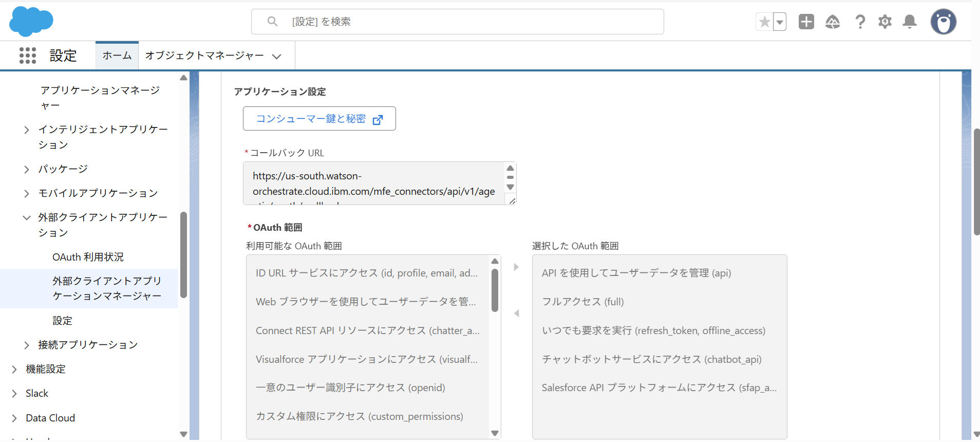Image resolution: width=980 pixels, height=442 pixels.
Task: Expand the 機能設定 sidebar node
Action: pyautogui.click(x=14, y=369)
